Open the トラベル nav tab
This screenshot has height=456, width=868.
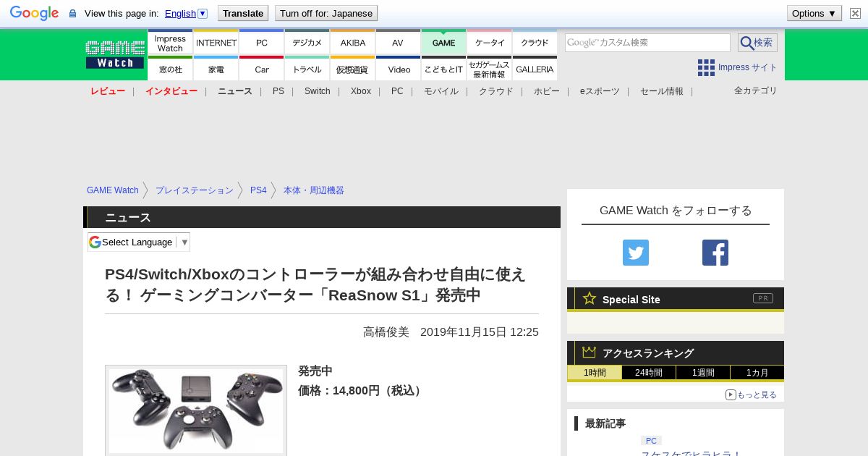(x=307, y=69)
